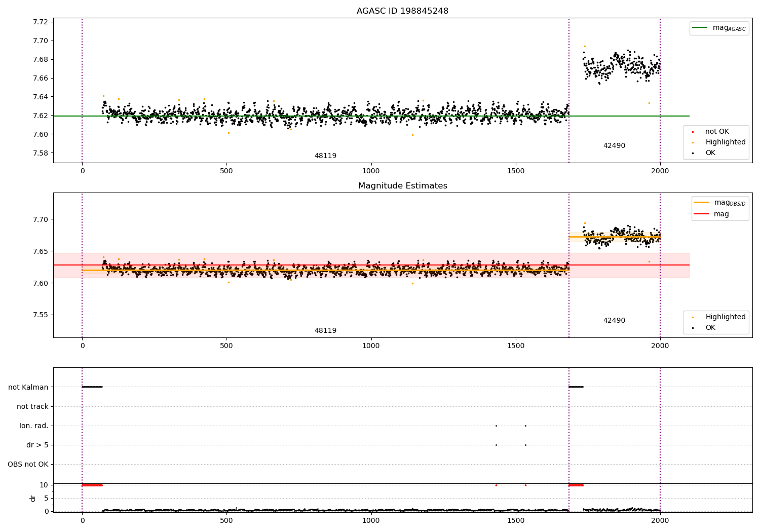This screenshot has height=532, width=760.
Task: Click the 5 tick on the dr axis
Action: tap(46, 498)
